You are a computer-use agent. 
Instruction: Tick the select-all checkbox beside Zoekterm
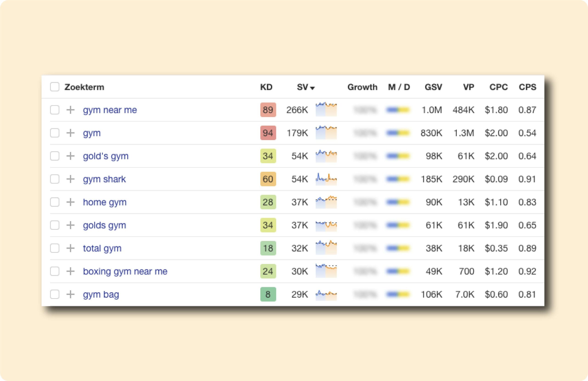click(x=55, y=87)
